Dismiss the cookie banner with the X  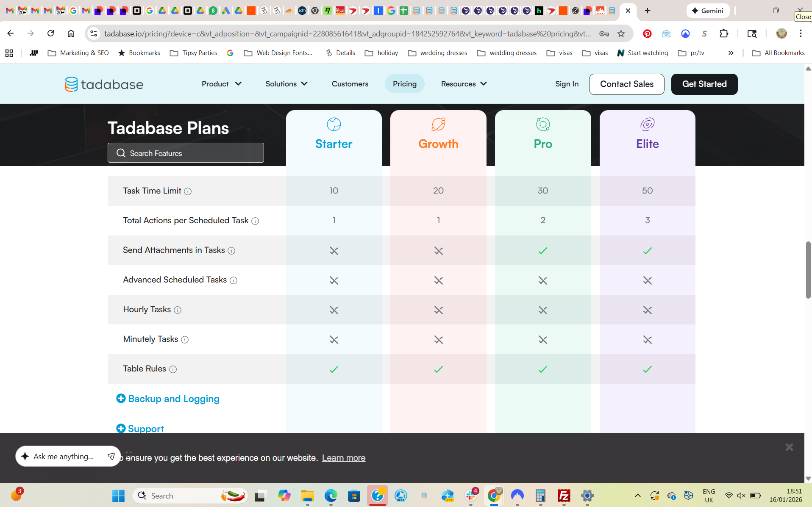[x=789, y=447]
